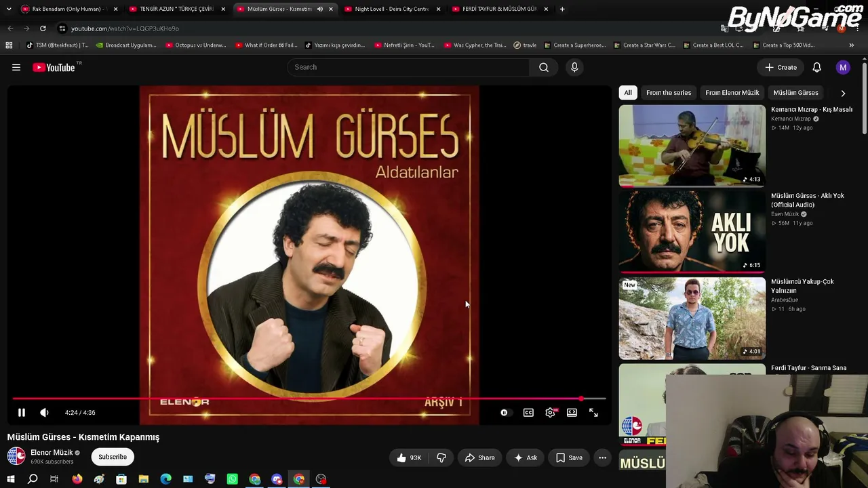Mute the video player volume

click(44, 412)
